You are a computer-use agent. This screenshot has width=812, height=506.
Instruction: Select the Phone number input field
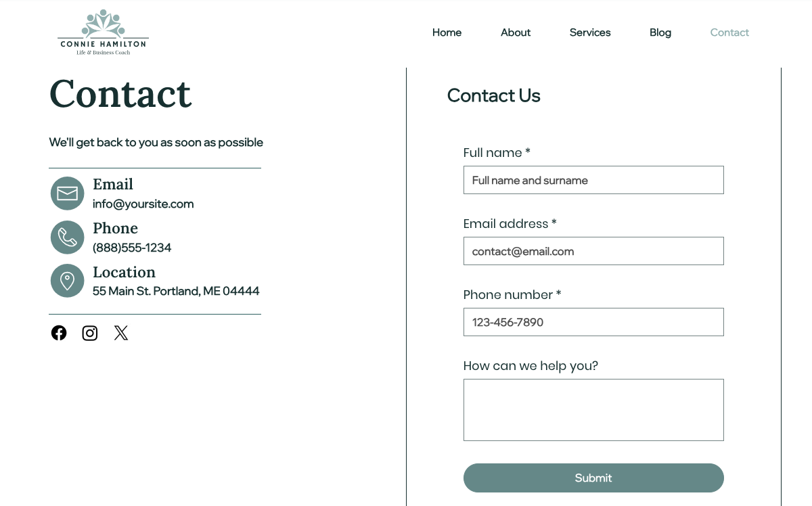593,322
